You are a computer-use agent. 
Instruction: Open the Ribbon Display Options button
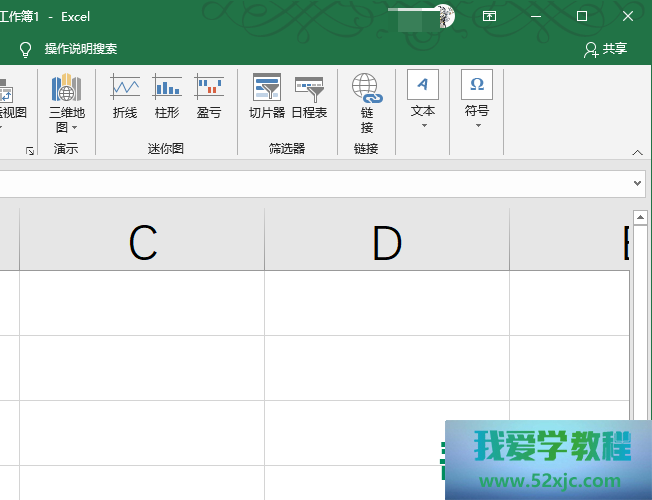click(489, 16)
